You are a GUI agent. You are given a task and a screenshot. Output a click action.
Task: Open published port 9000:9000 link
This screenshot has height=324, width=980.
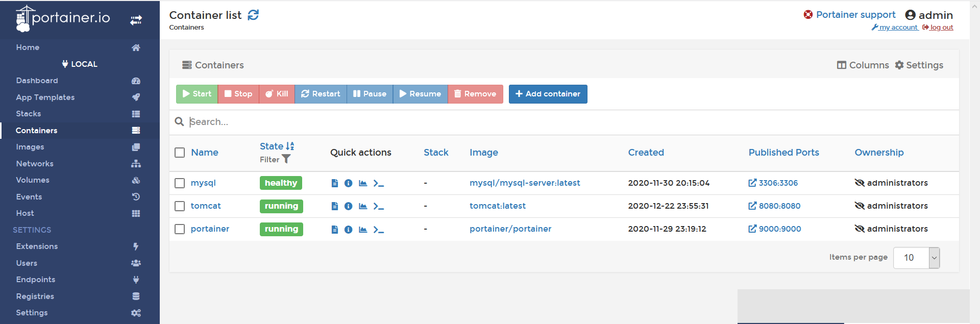click(x=775, y=229)
